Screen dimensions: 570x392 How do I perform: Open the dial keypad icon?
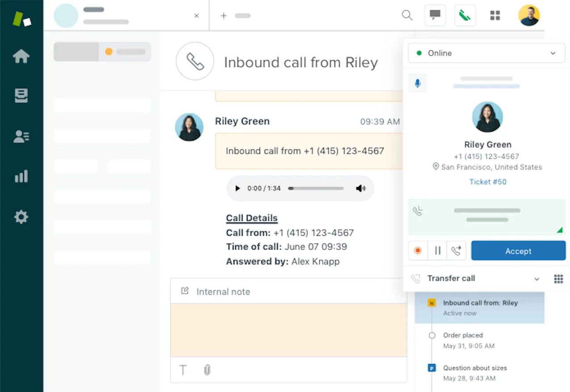click(558, 279)
